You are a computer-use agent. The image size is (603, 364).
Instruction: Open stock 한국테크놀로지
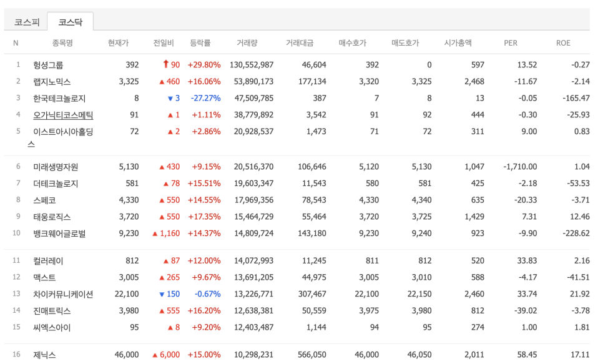click(59, 99)
